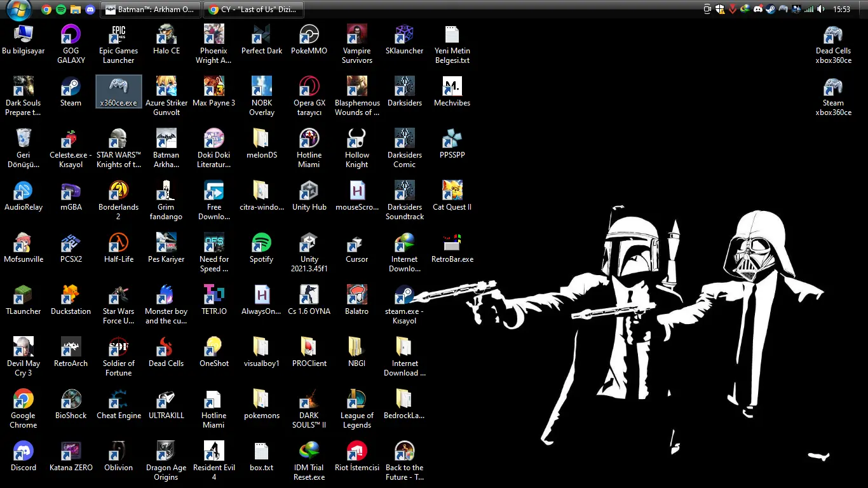The width and height of the screenshot is (868, 488).
Task: Open the Perfect Dark shortcut
Action: (x=262, y=39)
